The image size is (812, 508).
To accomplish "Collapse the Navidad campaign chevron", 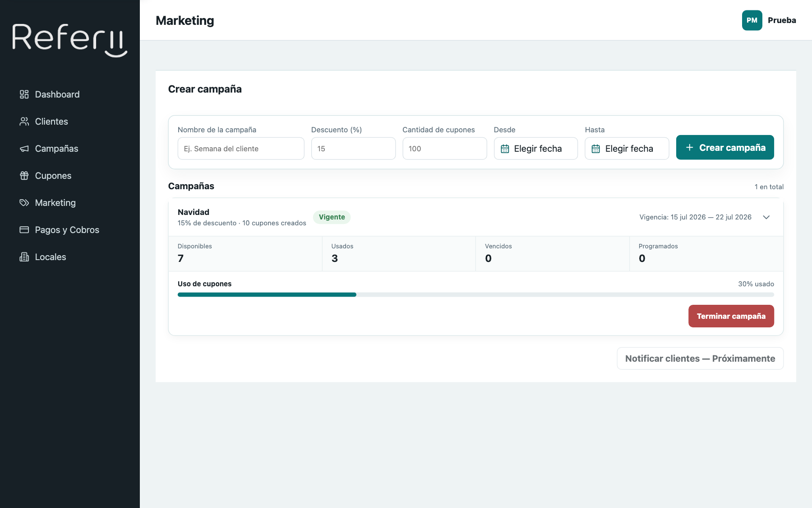I will click(x=766, y=217).
